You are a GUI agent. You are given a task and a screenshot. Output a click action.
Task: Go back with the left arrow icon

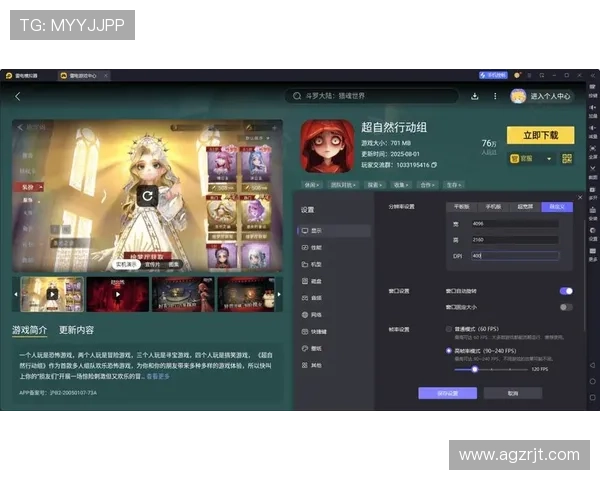click(18, 96)
